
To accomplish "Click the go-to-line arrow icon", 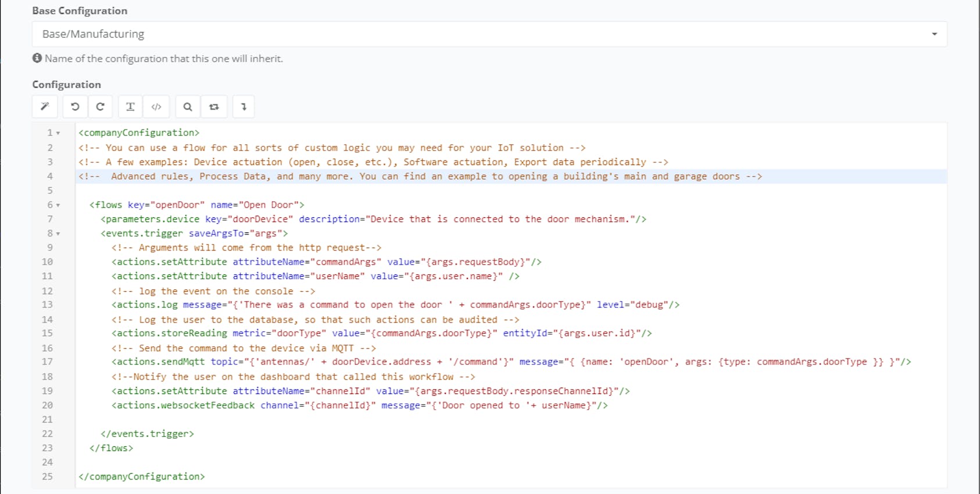I will pos(244,107).
